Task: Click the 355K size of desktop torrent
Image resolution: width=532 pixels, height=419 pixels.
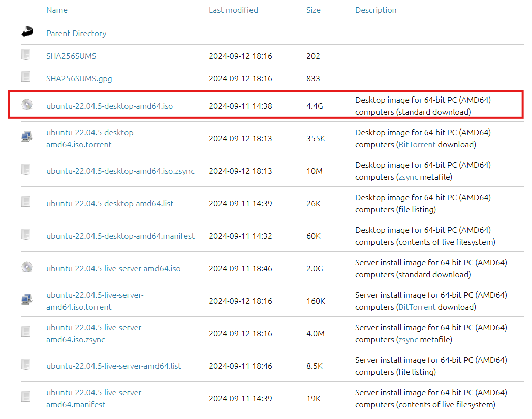Action: coord(316,138)
